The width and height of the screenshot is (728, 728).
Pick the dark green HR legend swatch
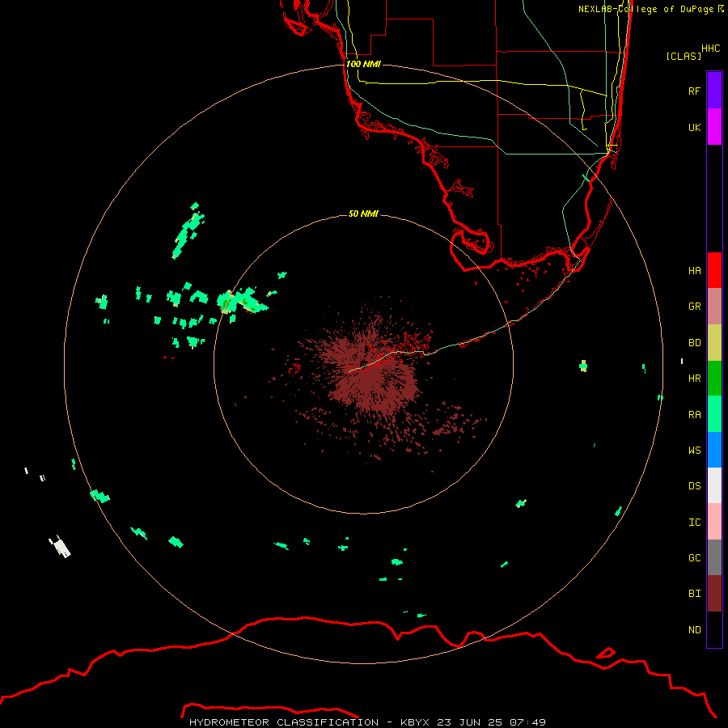tap(714, 379)
